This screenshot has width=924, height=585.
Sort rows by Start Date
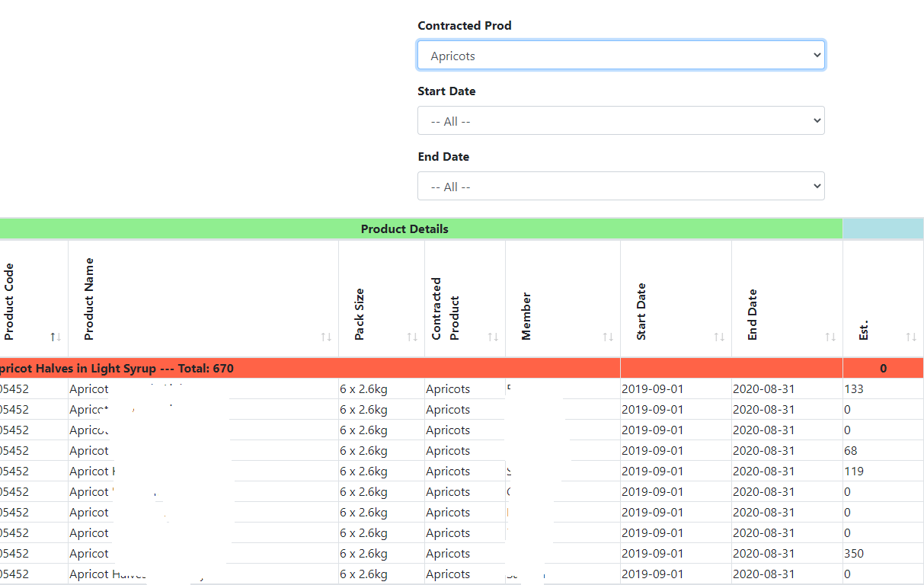click(718, 336)
